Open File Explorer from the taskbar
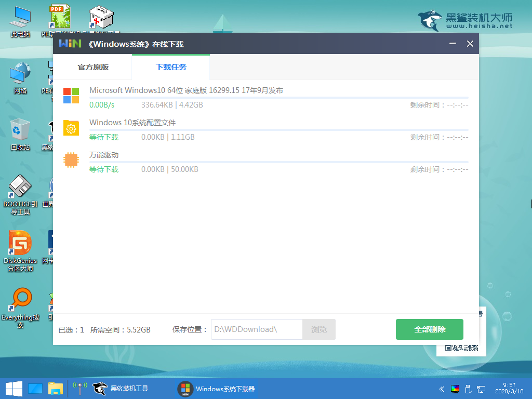The height and width of the screenshot is (399, 532). click(x=56, y=389)
